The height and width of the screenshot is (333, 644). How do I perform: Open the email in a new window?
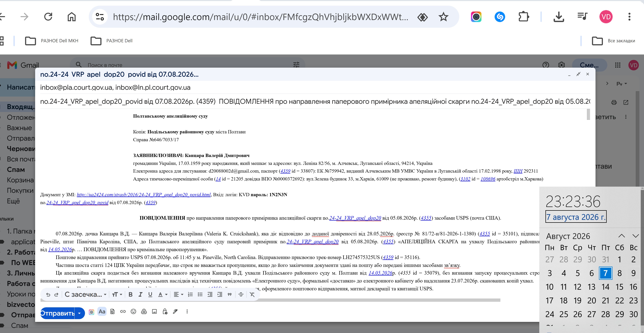pyautogui.click(x=626, y=102)
